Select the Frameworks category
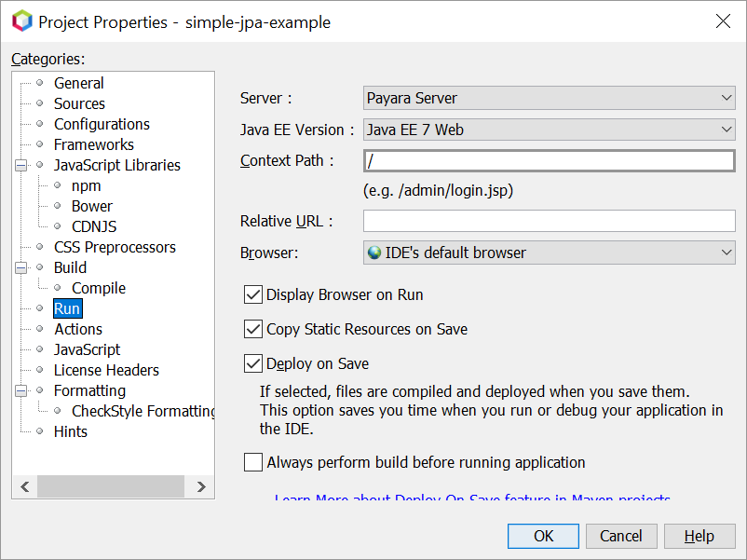 point(93,144)
